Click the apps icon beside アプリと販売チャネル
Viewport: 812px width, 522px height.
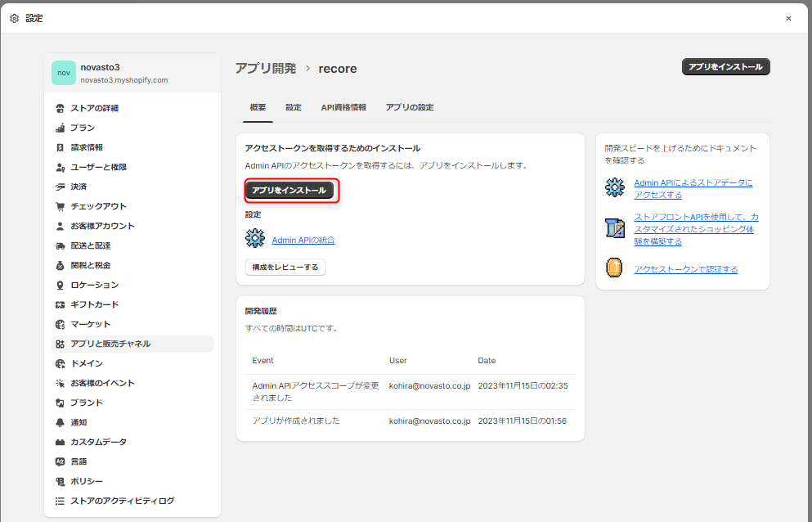coord(60,344)
